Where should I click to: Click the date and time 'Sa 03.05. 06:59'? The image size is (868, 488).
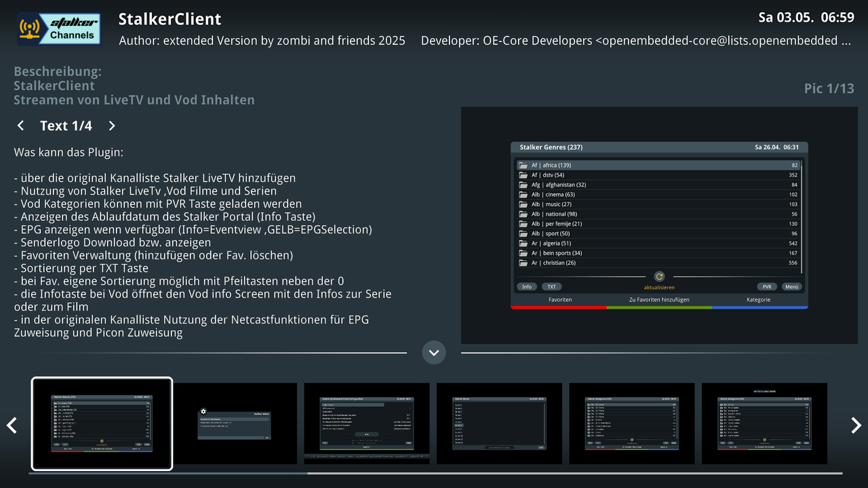806,17
